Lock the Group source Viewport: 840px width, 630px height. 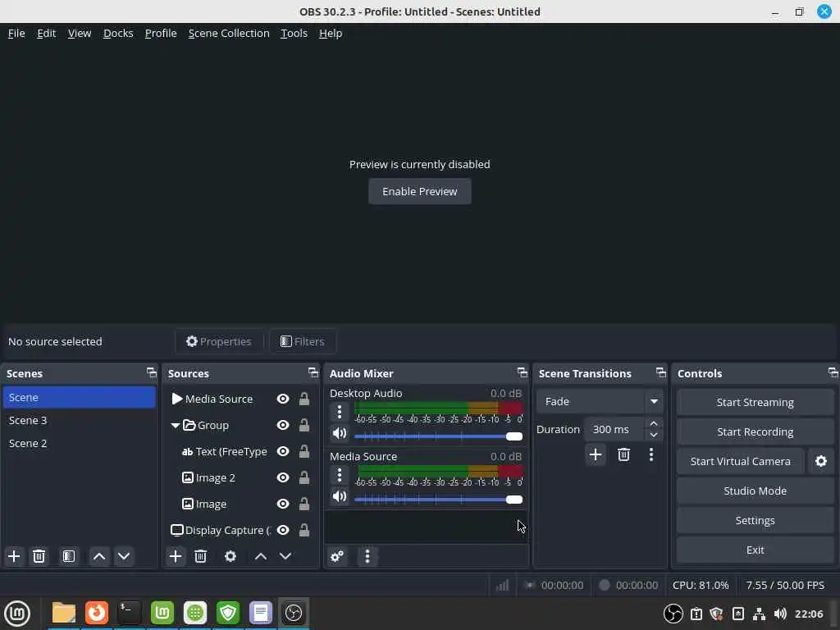[x=304, y=426]
